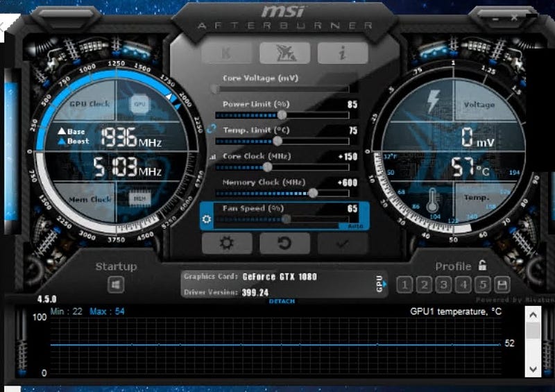This screenshot has width=555, height=392.
Task: Click the Core Voltage slider handle
Action: pyautogui.click(x=214, y=89)
